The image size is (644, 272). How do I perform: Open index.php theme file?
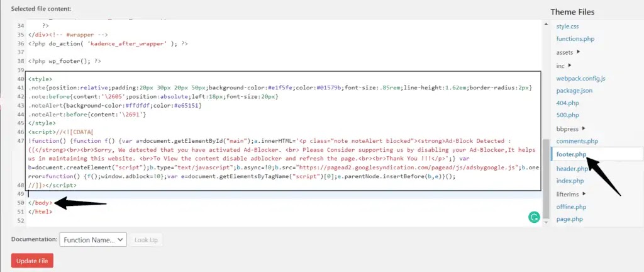[570, 181]
